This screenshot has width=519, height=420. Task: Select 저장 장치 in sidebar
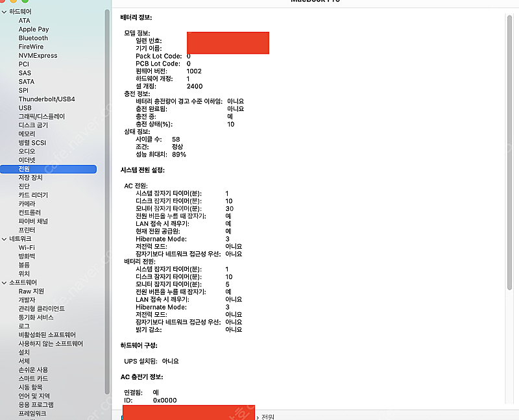click(x=30, y=177)
